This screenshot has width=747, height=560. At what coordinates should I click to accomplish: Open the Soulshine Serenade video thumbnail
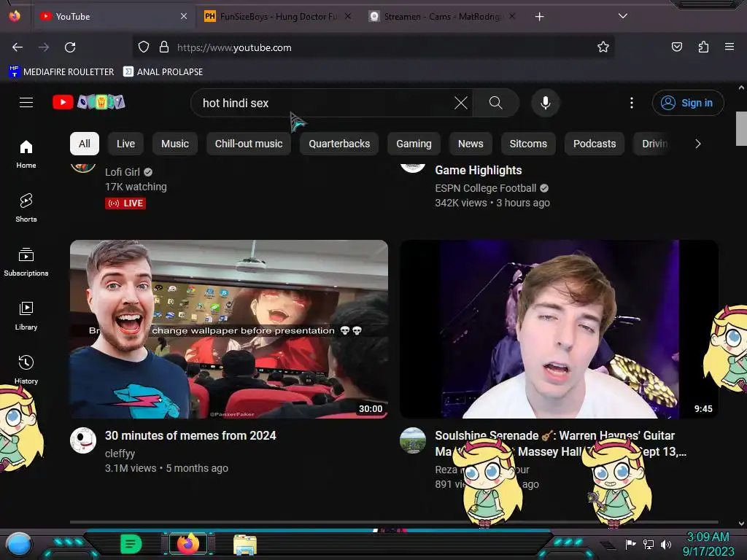pos(559,329)
